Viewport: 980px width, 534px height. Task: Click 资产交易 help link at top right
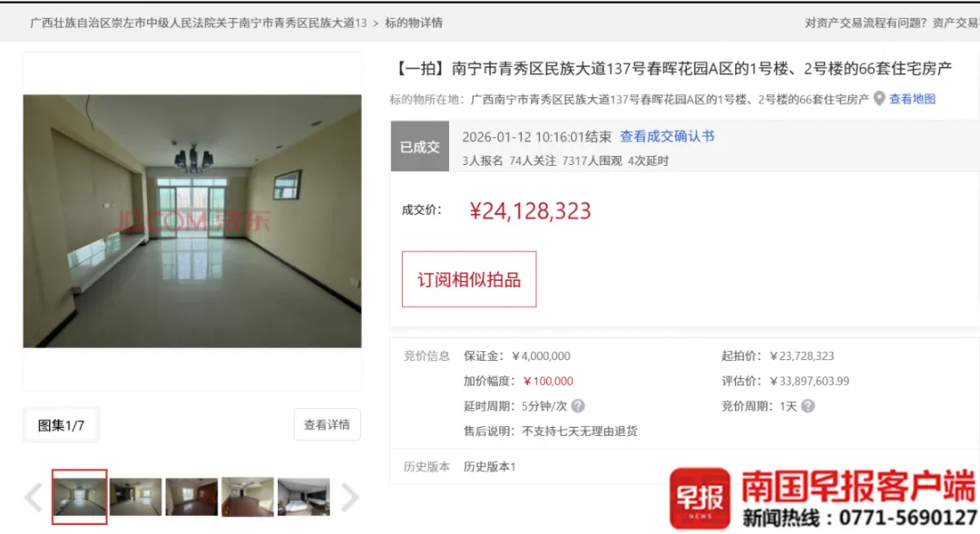955,23
